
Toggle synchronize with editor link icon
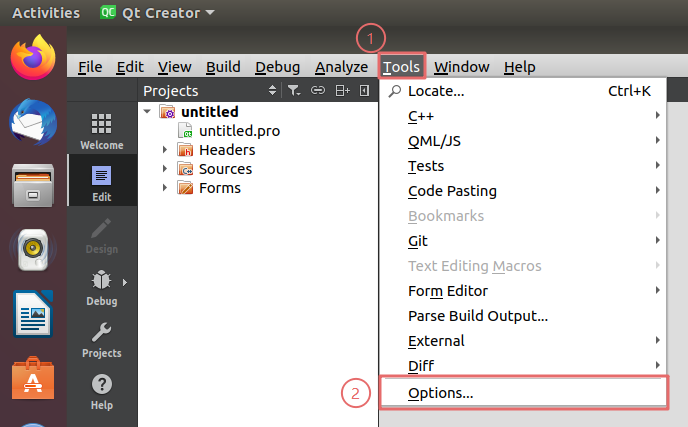tap(318, 91)
